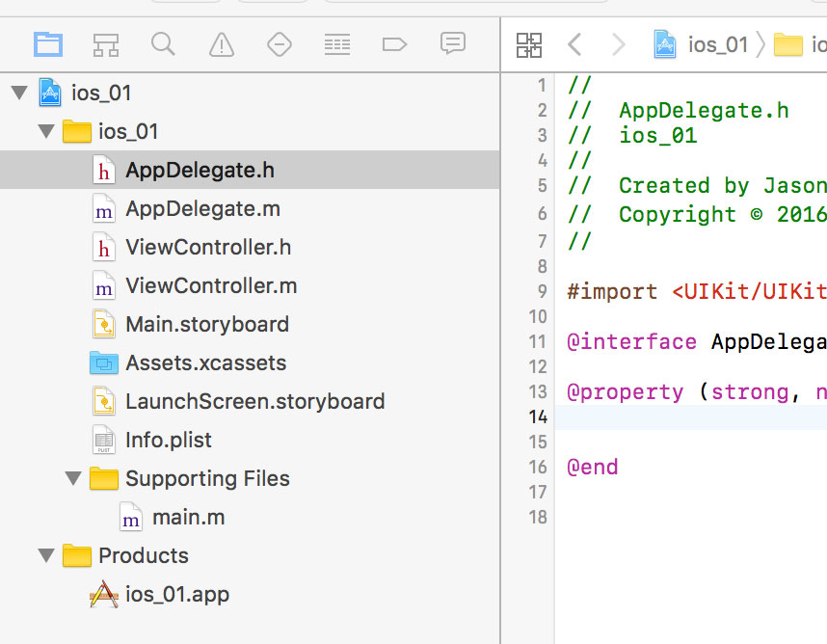
Task: Click the Info.plist file icon
Action: coord(104,440)
